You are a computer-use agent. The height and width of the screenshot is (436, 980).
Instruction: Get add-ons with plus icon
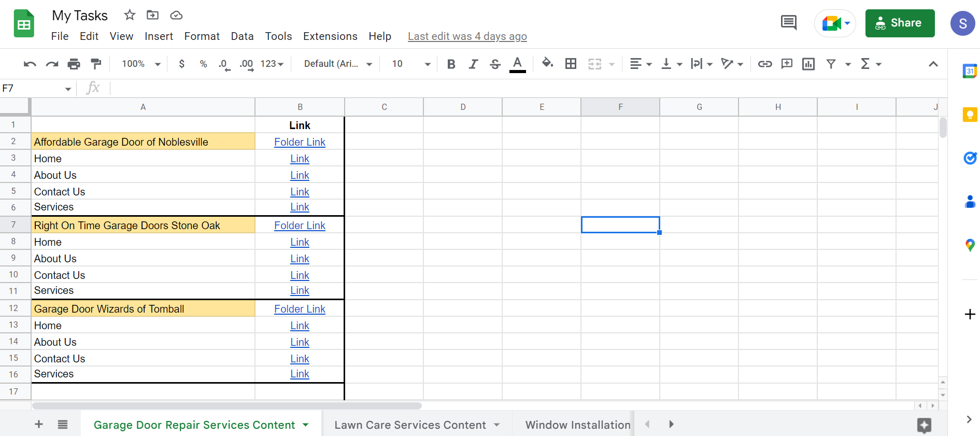point(970,314)
